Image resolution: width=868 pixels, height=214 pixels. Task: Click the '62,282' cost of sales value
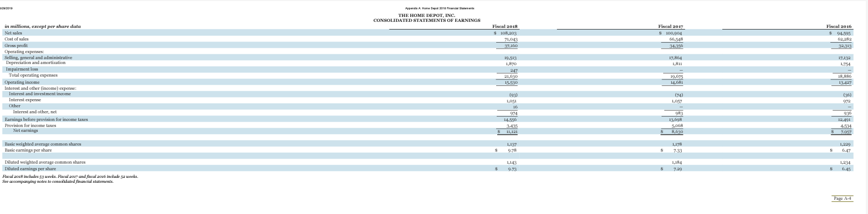[x=844, y=39]
